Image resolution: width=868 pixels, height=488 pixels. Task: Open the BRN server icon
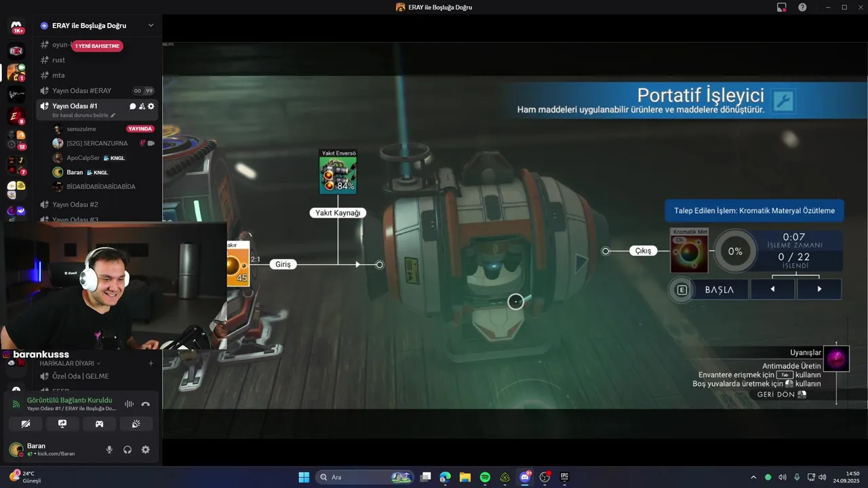[16, 51]
